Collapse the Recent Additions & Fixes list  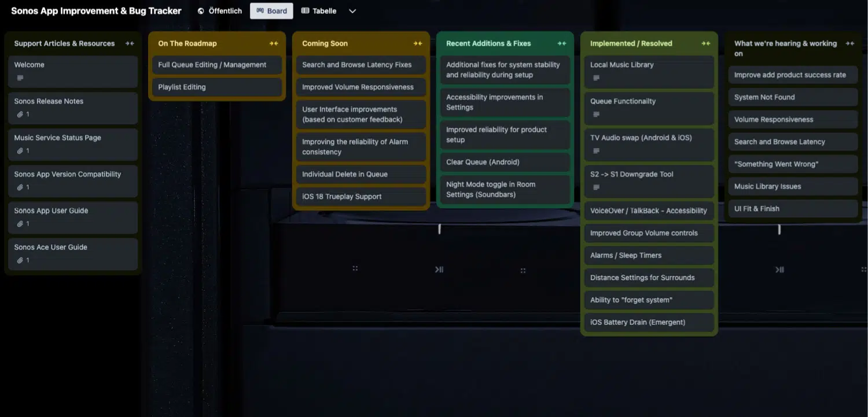pyautogui.click(x=561, y=43)
